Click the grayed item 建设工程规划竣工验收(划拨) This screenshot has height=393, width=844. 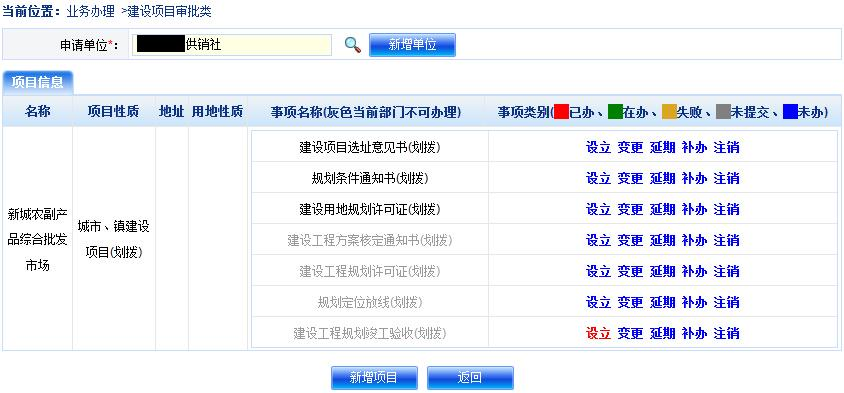(370, 333)
